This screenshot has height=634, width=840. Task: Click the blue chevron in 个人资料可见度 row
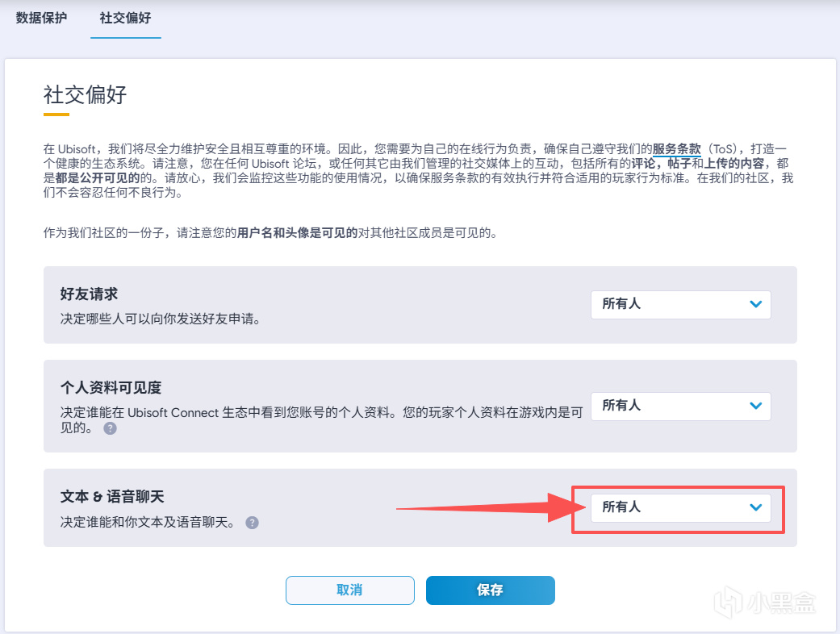[755, 406]
